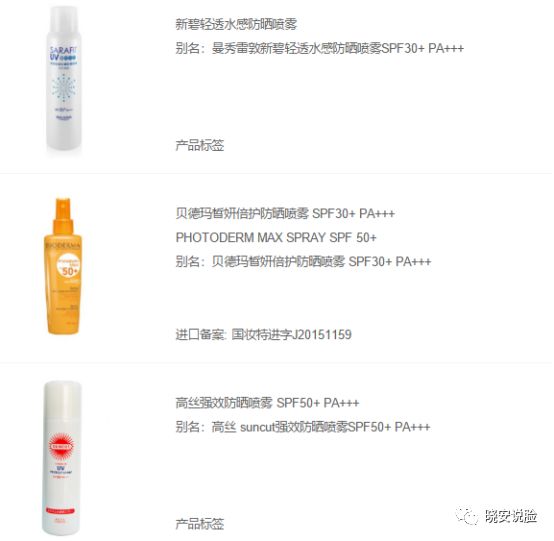The width and height of the screenshot is (554, 541).
Task: Select the 高丝 suncut alias text line
Action: pyautogui.click(x=303, y=427)
